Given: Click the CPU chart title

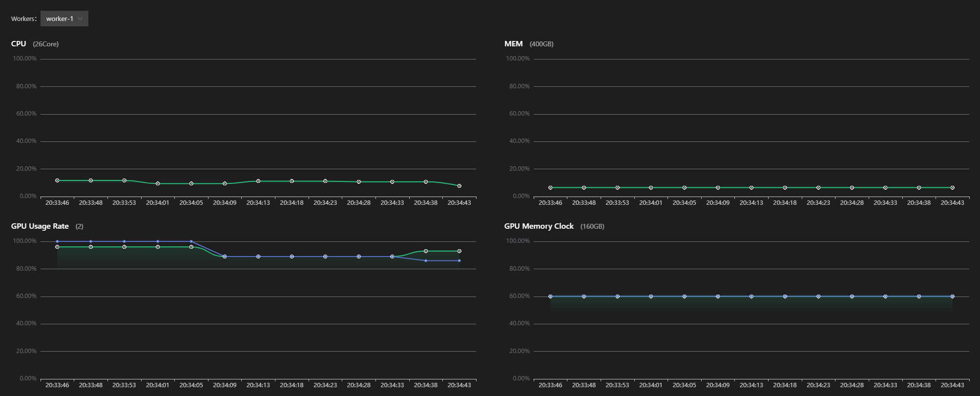Looking at the screenshot, I should coord(19,44).
